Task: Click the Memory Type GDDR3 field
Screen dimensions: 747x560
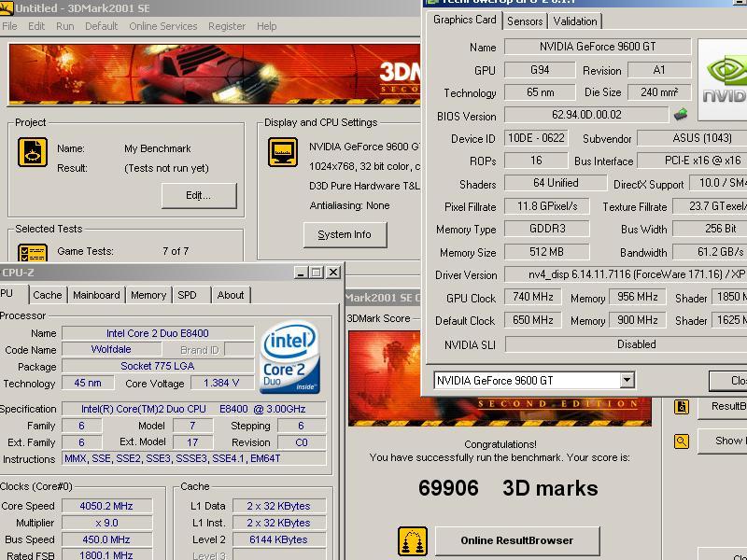Action: (547, 229)
